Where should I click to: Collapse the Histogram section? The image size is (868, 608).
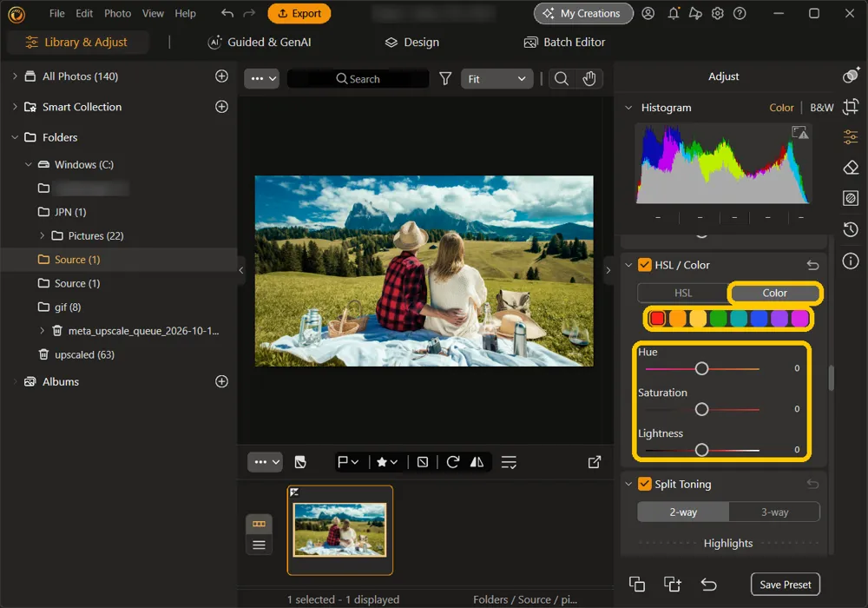628,108
